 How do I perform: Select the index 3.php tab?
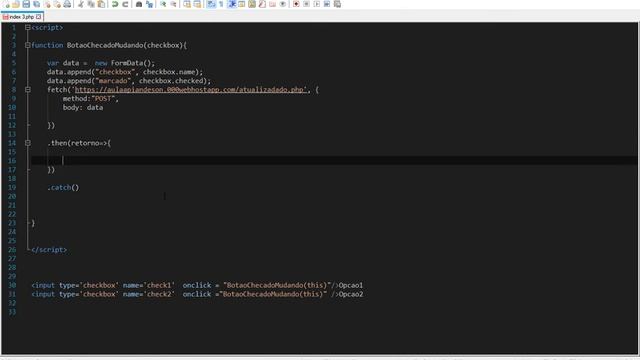coord(22,17)
